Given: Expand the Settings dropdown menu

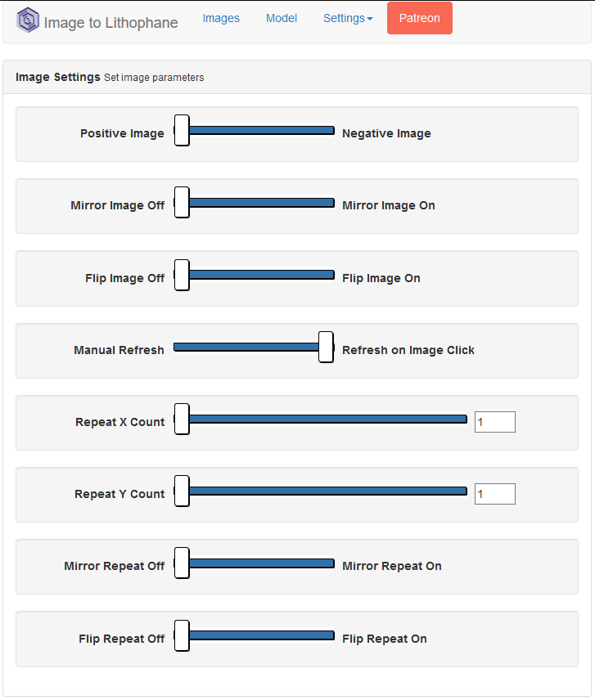Looking at the screenshot, I should pyautogui.click(x=348, y=18).
